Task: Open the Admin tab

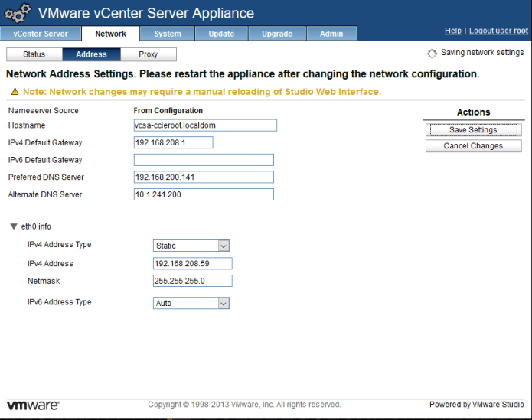Action: [x=331, y=34]
